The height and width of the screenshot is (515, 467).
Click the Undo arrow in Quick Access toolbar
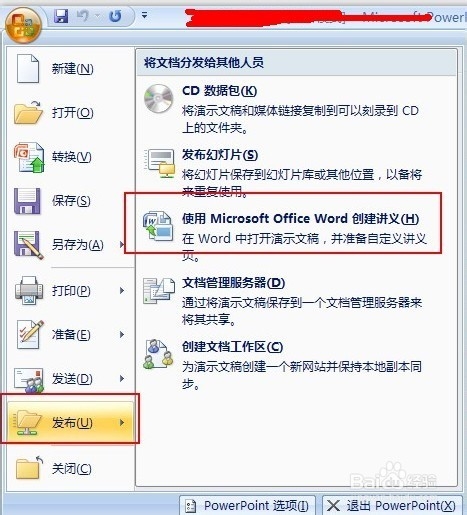[82, 16]
